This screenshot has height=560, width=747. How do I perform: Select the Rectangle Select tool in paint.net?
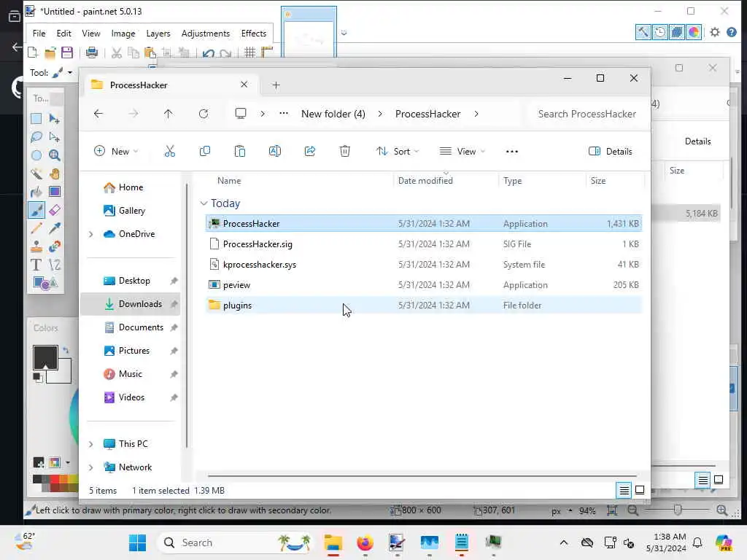(36, 119)
